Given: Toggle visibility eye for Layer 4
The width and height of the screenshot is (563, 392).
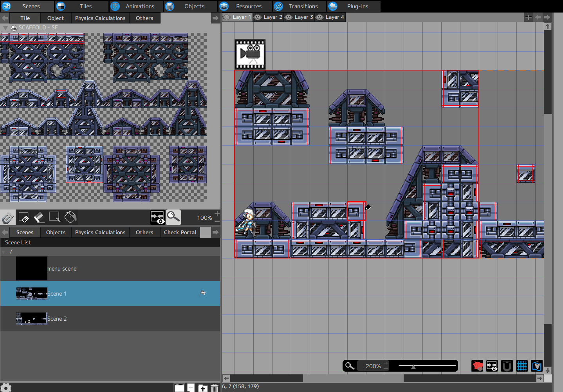Looking at the screenshot, I should (319, 17).
